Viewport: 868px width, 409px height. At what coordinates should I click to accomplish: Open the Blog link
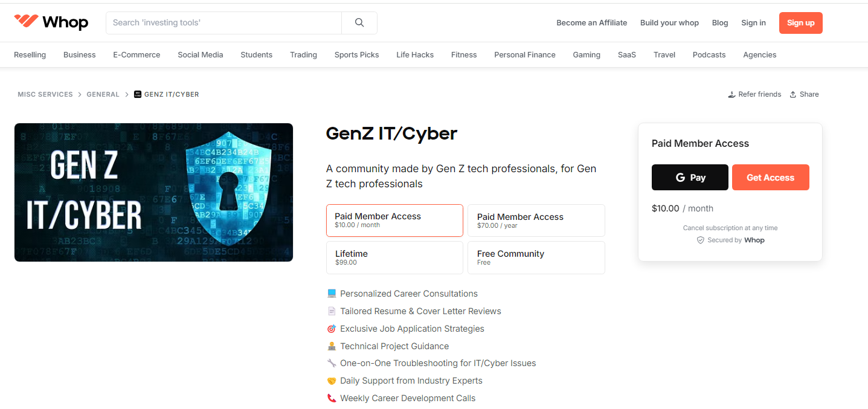coord(720,23)
